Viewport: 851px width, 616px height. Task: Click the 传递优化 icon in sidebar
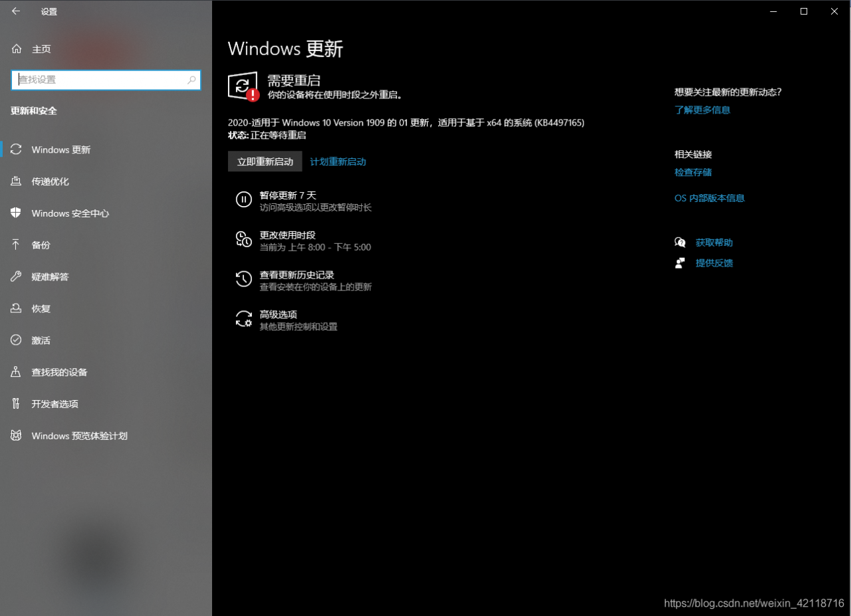tap(16, 181)
